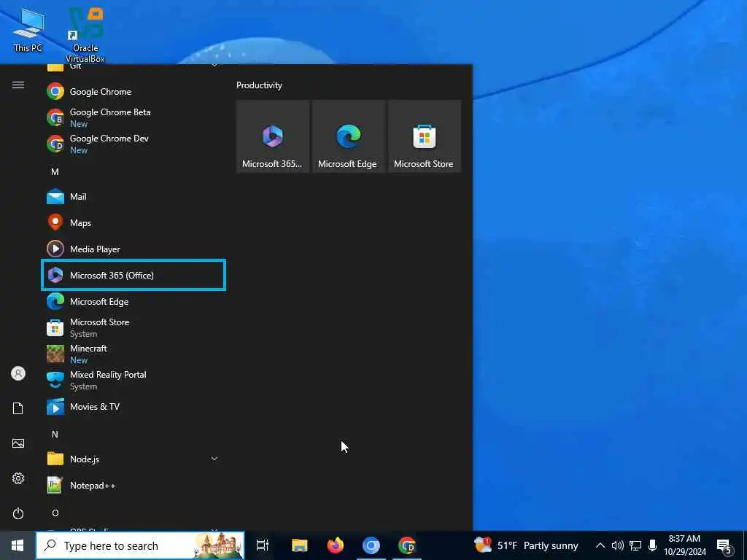
Task: Expand the Start menu hamburger navigation
Action: (x=18, y=85)
